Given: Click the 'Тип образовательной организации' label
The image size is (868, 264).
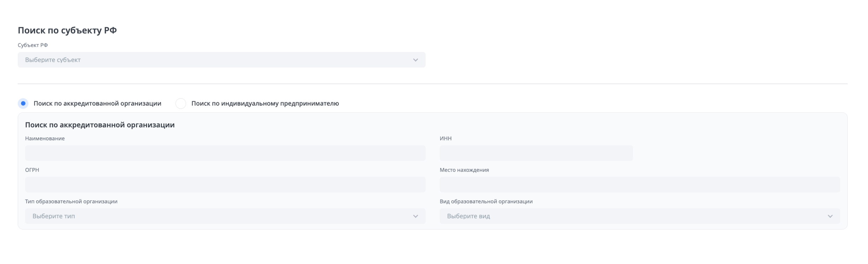Looking at the screenshot, I should pos(71,201).
